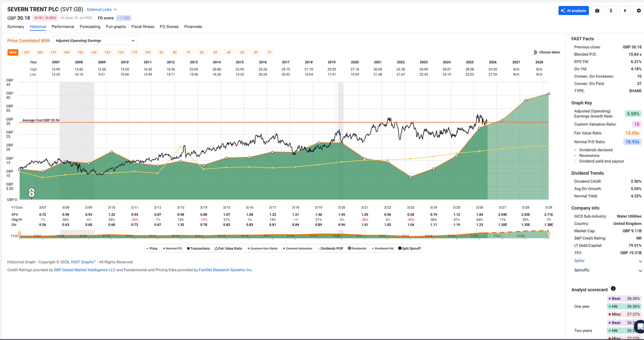The image size is (644, 340).
Task: Open the FG Scores tab
Action: [x=169, y=26]
